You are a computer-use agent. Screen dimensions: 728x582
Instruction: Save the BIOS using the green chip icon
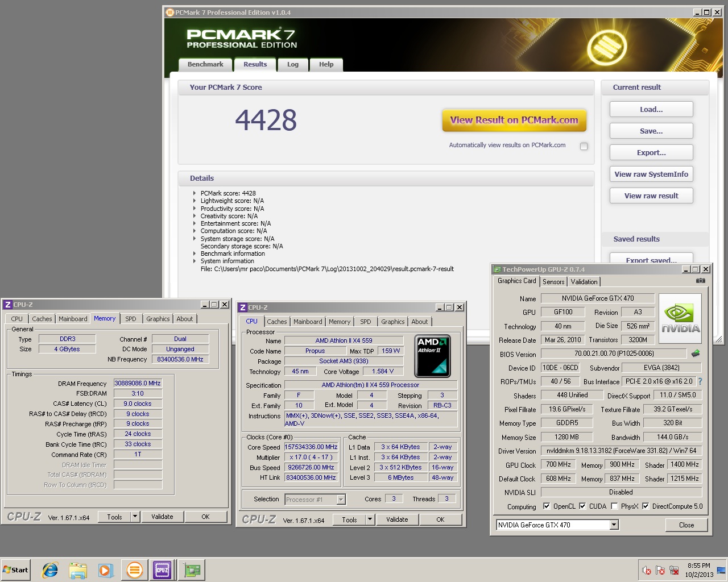[x=696, y=354]
